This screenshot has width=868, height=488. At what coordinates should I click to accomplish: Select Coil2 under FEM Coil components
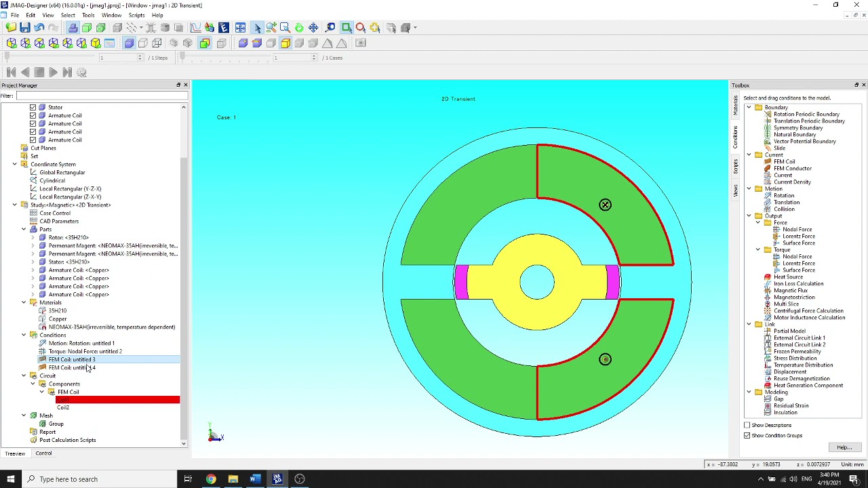point(62,407)
